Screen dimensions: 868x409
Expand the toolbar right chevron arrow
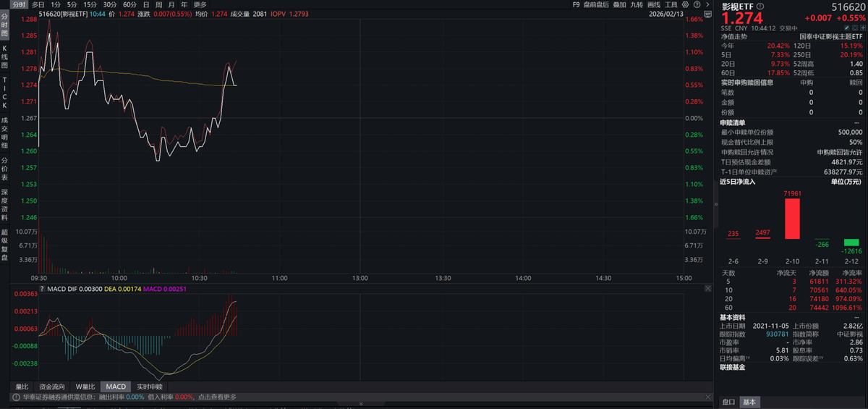coord(707,4)
